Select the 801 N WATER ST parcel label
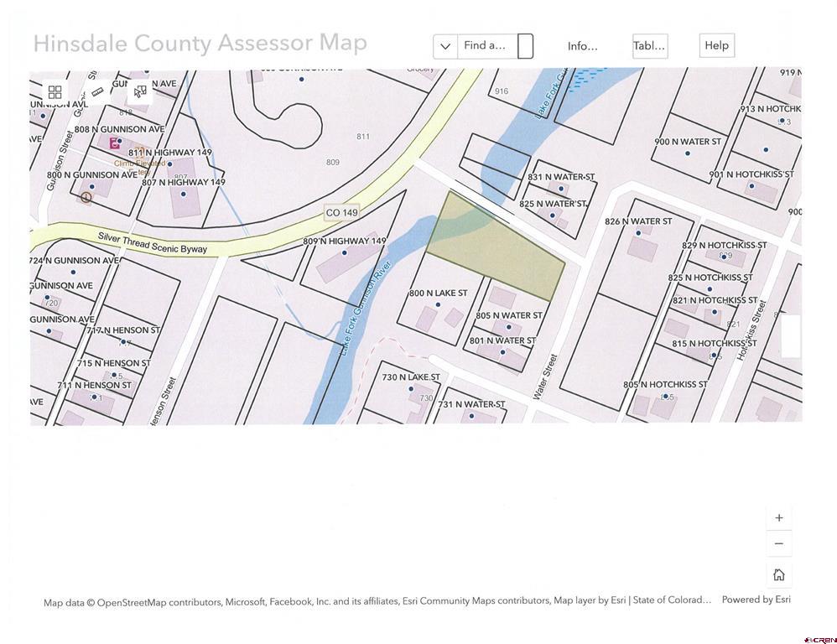This screenshot has width=837, height=644. coord(502,340)
